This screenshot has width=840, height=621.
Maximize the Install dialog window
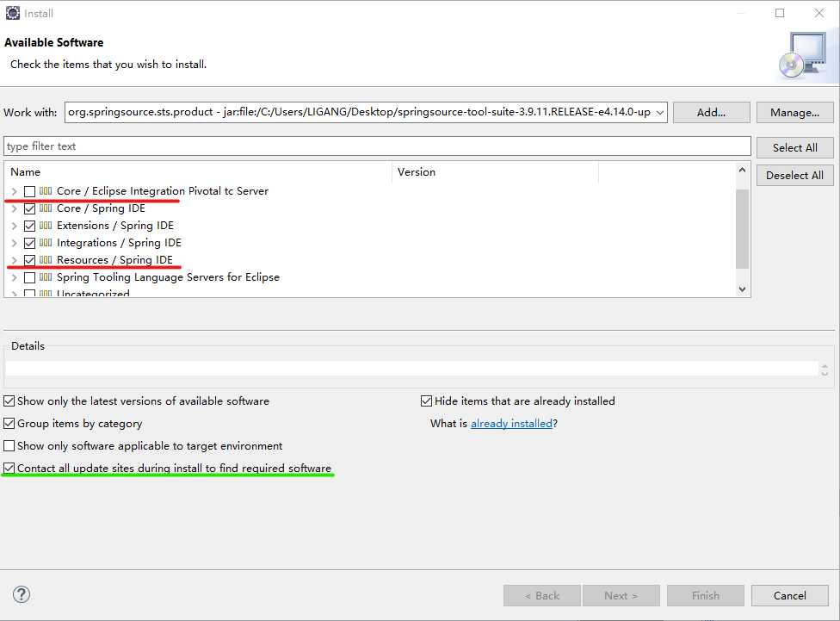[780, 13]
